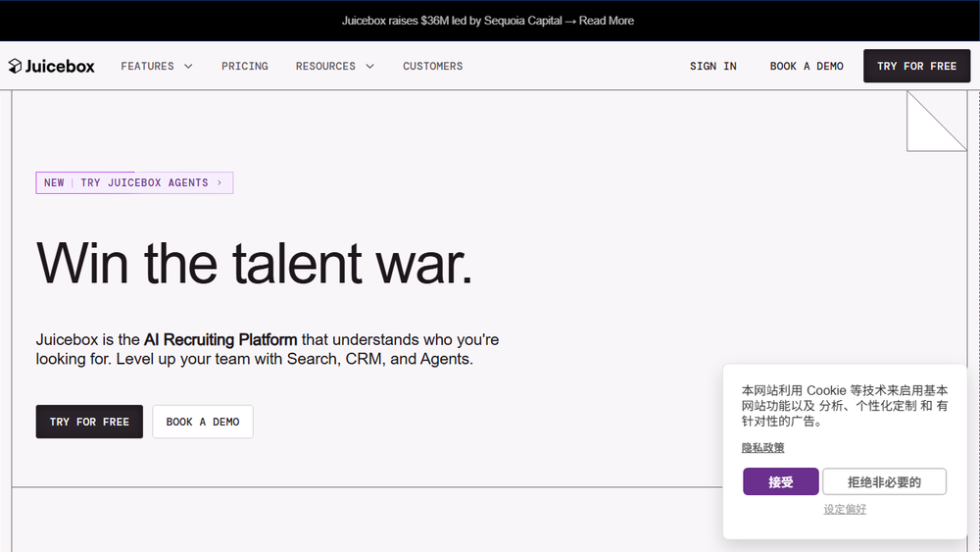Expand the Features dropdown menu
This screenshot has width=980, height=552.
click(156, 66)
